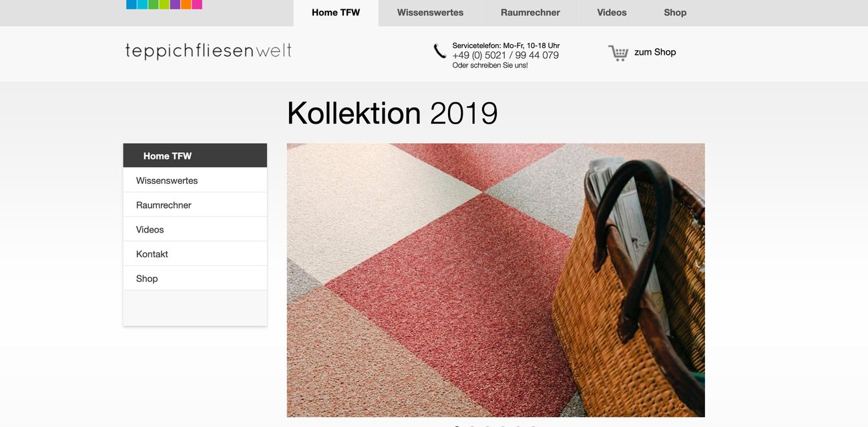
Task: Choose Raumrechner from the sidebar menu
Action: pos(195,205)
